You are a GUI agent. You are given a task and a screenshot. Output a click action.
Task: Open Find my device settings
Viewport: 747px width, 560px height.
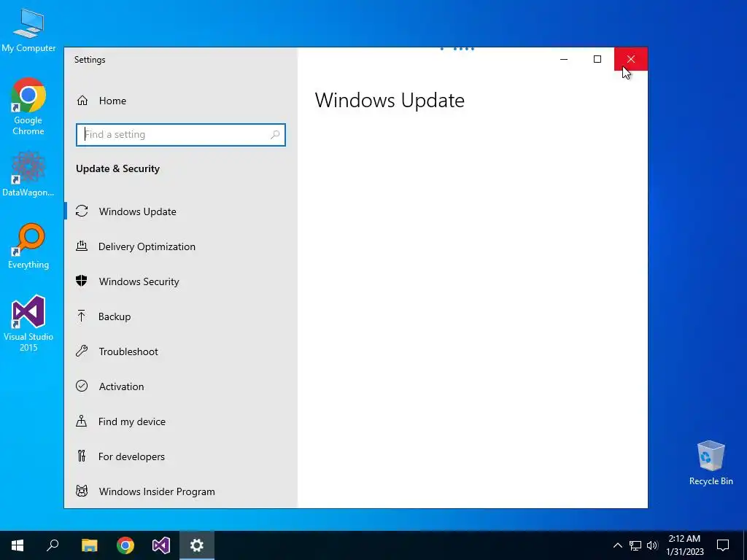tap(181, 421)
